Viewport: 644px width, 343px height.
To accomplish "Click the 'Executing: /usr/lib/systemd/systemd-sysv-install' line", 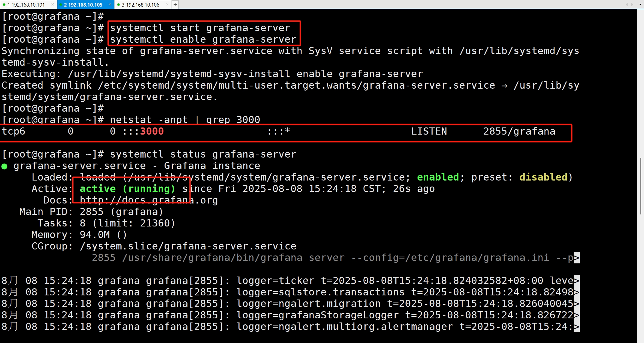I will click(x=212, y=74).
